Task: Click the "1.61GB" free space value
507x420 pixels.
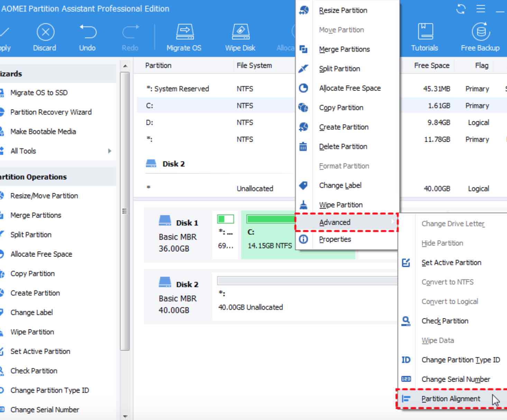Action: click(439, 106)
